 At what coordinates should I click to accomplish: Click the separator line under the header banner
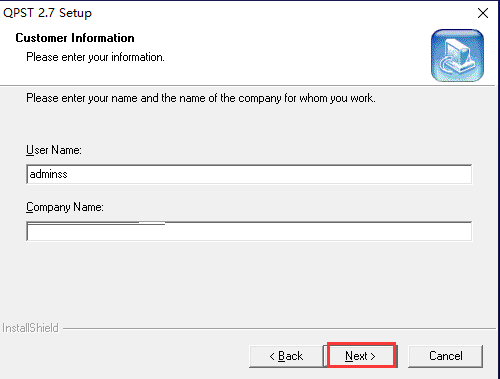coord(247,86)
